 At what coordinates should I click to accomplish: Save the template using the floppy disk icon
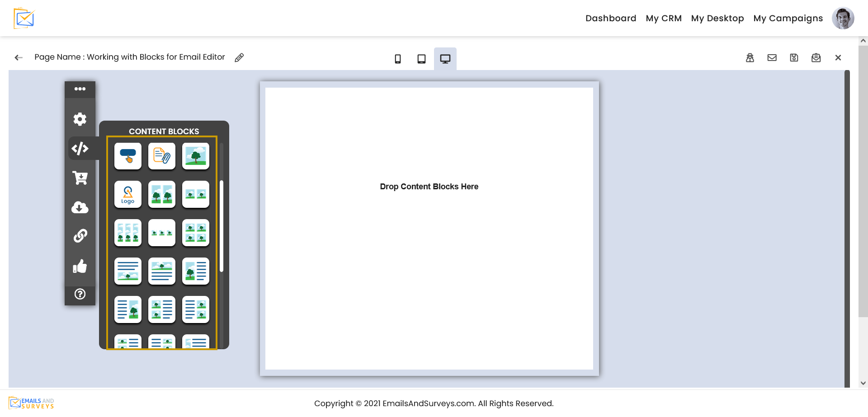coord(794,57)
